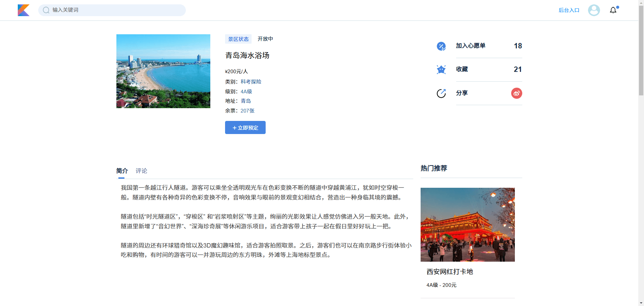Click the 景区状态 status label
Screen dimensions: 644x306
[x=238, y=39]
